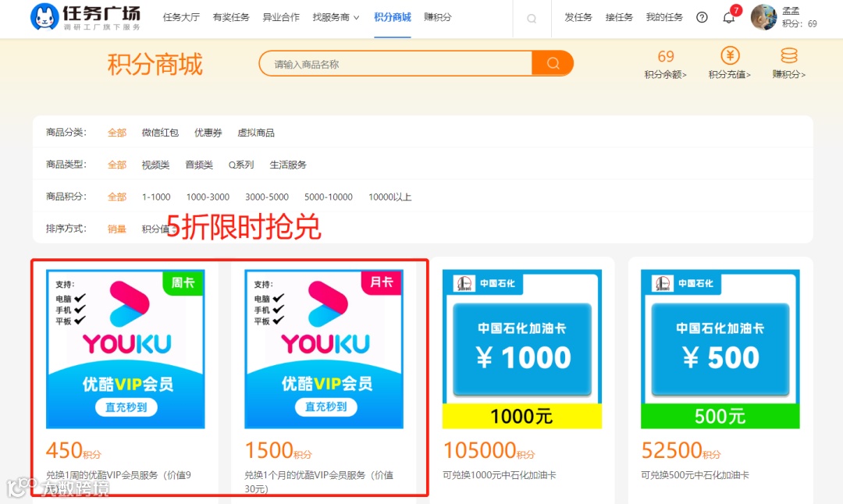Filter type by 音频类
This screenshot has height=504, width=843.
[x=199, y=165]
